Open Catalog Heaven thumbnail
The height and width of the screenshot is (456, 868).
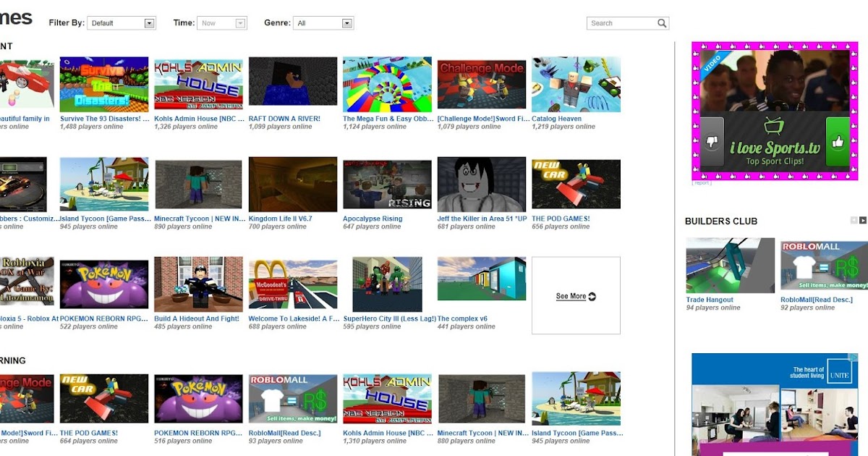coord(576,84)
